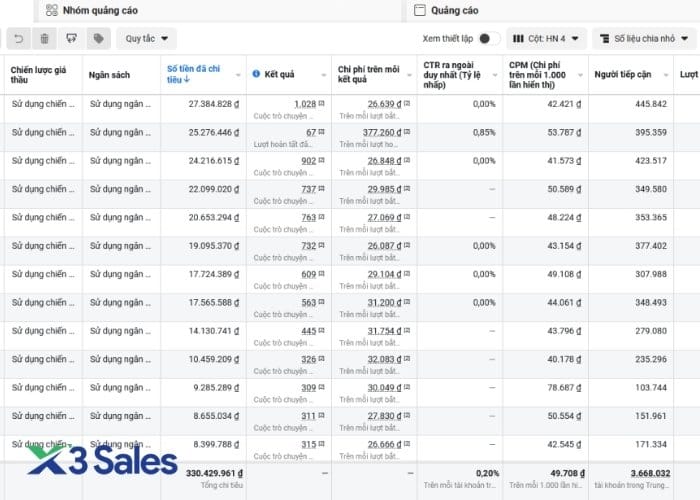Click flag icon next to result 326
Viewport: 700px width, 500px height.
(x=321, y=359)
